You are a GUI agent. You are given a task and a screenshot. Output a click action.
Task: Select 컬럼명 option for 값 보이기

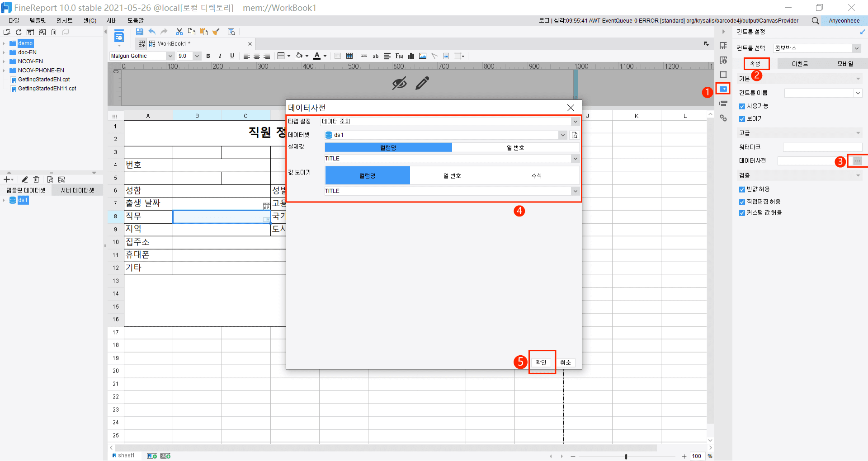[368, 176]
